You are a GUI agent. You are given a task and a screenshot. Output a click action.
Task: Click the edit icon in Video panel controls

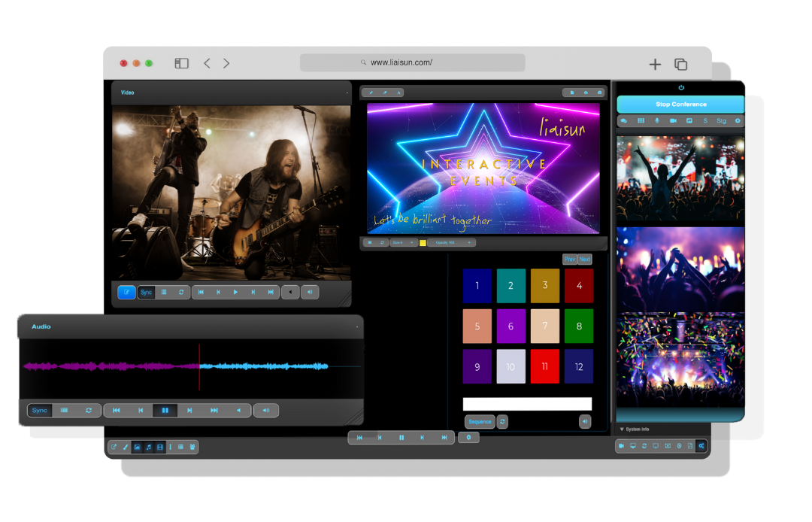pyautogui.click(x=126, y=292)
